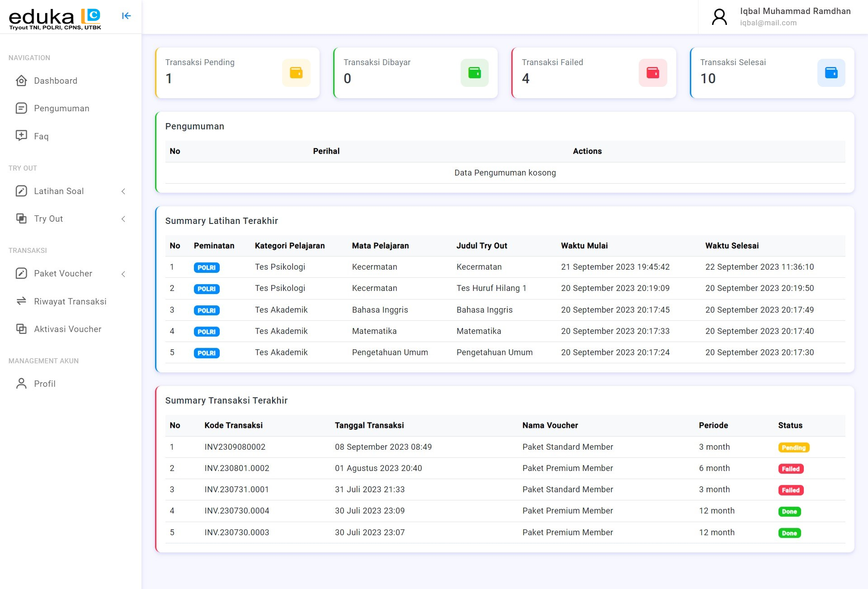Click the green Transaksi Dibayar wallet icon
This screenshot has width=868, height=589.
click(474, 72)
